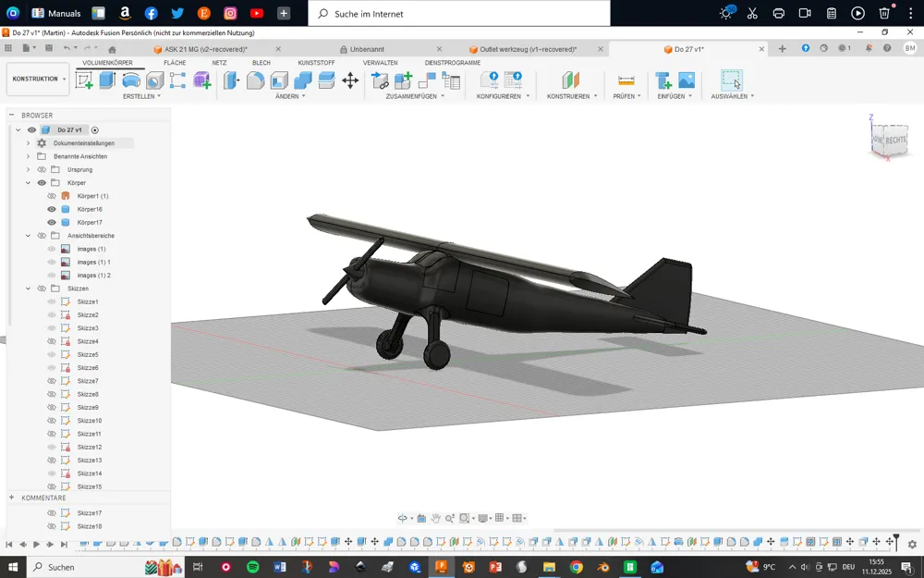Toggle visibility of Körper17

pos(52,222)
